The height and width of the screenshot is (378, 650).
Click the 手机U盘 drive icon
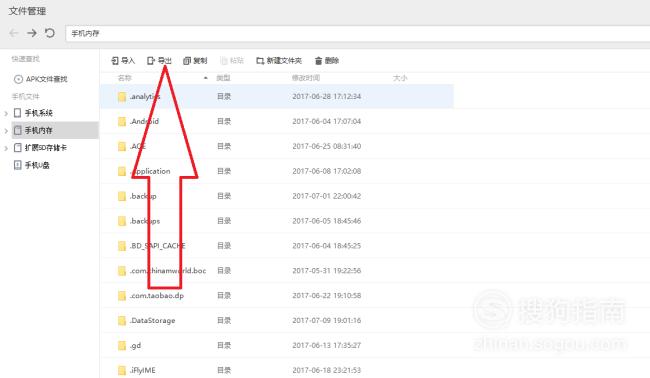pyautogui.click(x=17, y=165)
